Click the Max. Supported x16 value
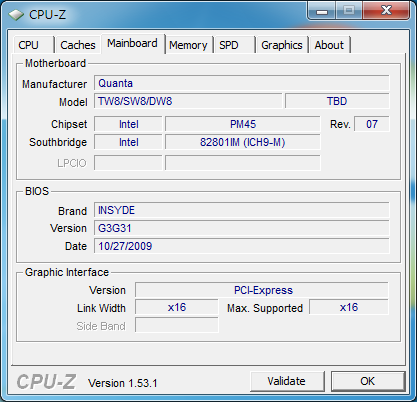Viewport: 417px width, 402px height. point(349,307)
